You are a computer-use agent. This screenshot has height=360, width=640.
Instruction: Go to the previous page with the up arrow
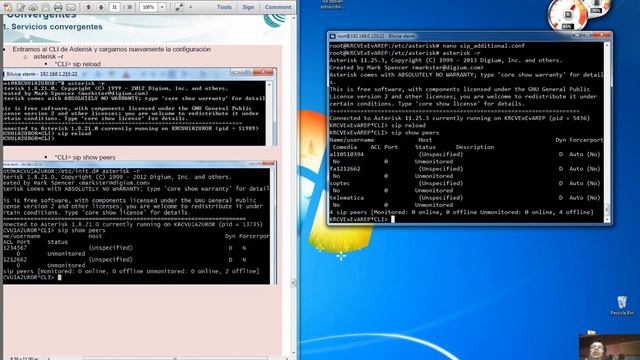89,7
